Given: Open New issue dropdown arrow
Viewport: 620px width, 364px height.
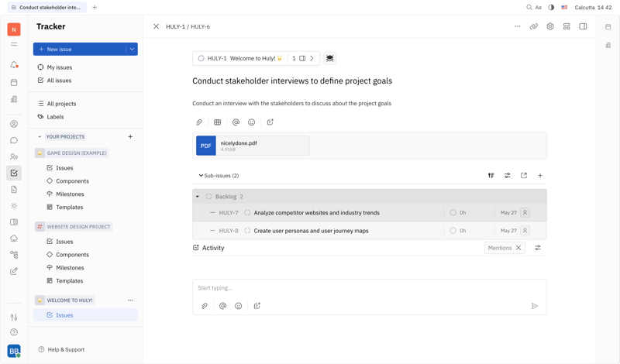Looking at the screenshot, I should click(132, 49).
